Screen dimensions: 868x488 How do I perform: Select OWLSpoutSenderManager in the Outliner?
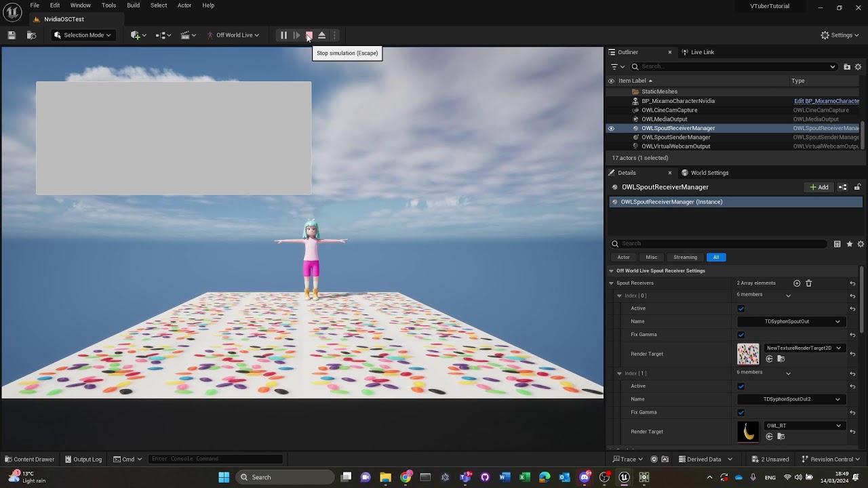675,137
